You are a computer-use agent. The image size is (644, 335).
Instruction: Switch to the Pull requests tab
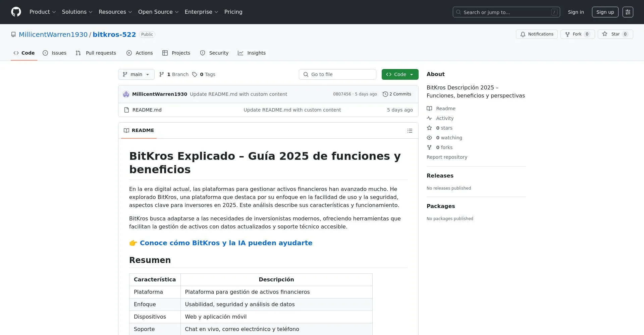pos(96,53)
